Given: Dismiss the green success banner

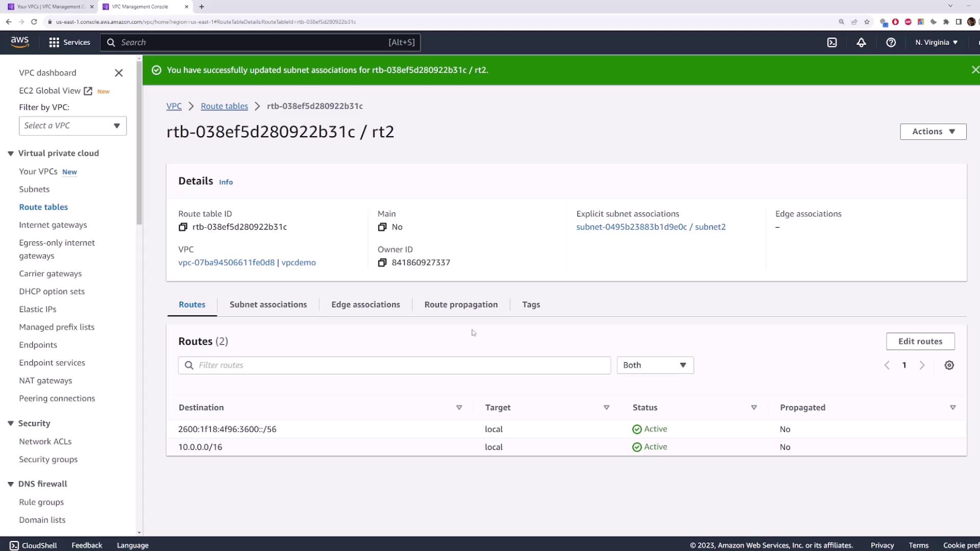Looking at the screenshot, I should [975, 70].
